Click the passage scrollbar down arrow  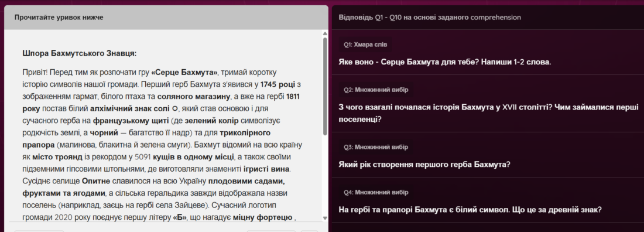click(x=325, y=218)
